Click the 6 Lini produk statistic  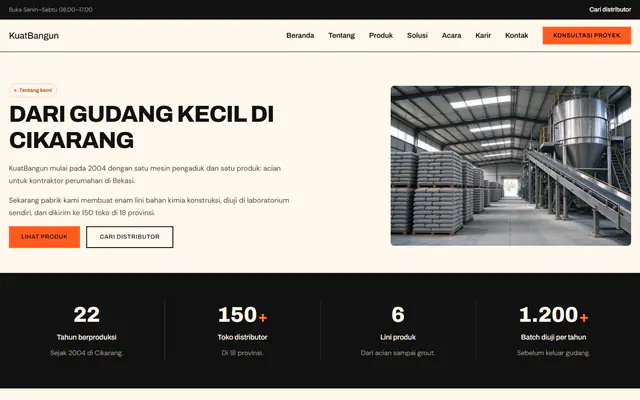point(398,331)
